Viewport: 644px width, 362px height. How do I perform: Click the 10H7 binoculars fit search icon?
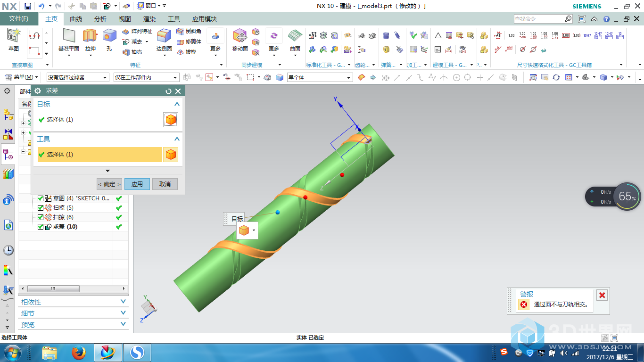click(462, 49)
